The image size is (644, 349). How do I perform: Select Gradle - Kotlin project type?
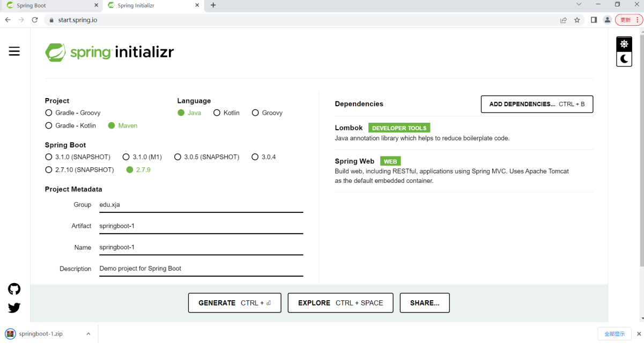point(71,125)
